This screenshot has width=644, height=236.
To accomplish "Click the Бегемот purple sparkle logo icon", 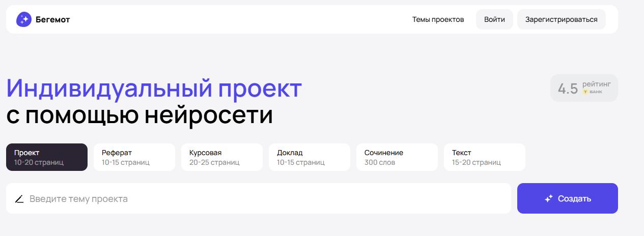I will click(x=24, y=19).
